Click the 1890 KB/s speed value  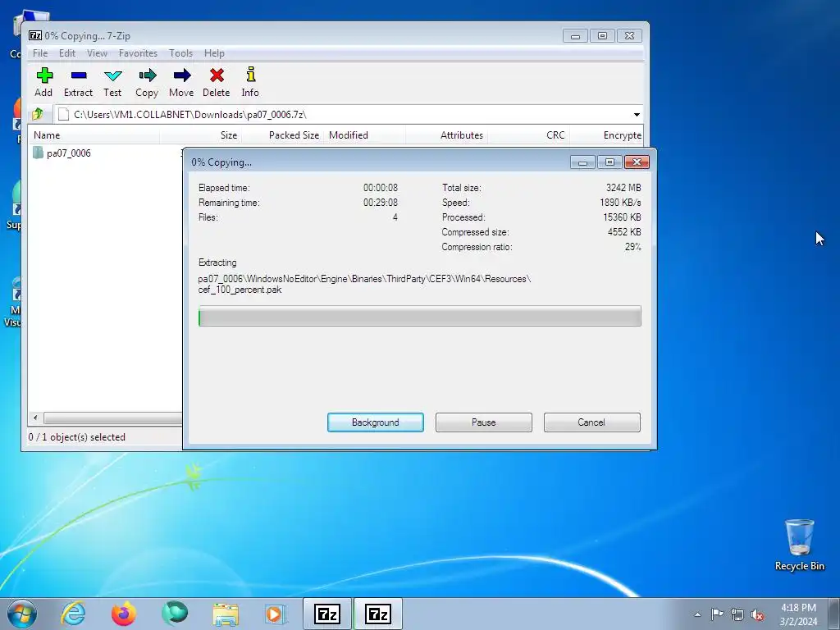(x=620, y=203)
